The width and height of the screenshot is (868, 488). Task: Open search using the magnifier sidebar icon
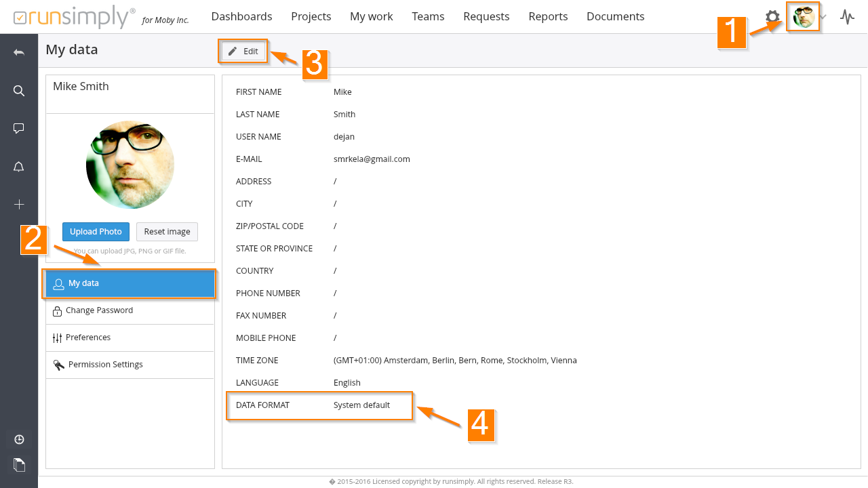tap(19, 91)
